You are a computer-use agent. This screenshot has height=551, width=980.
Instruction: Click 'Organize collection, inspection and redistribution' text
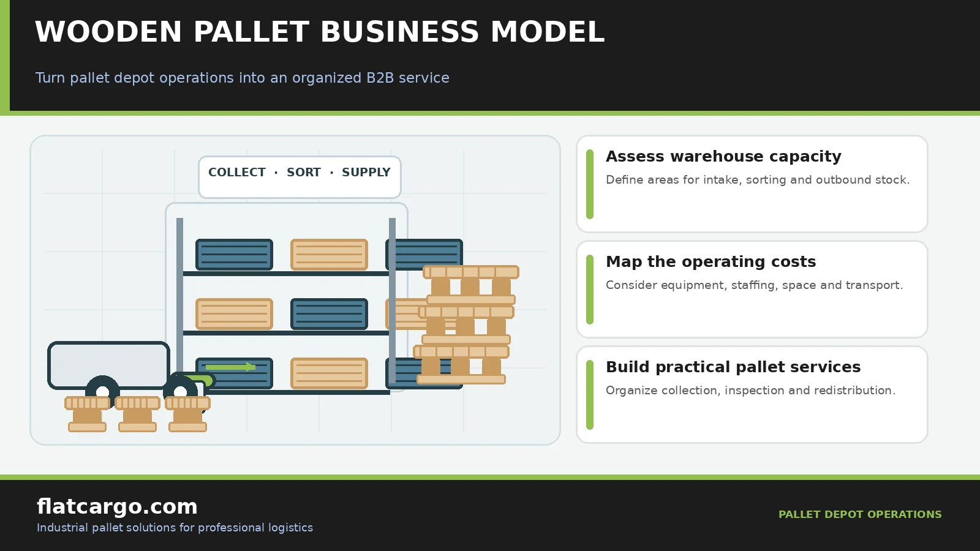pos(750,391)
